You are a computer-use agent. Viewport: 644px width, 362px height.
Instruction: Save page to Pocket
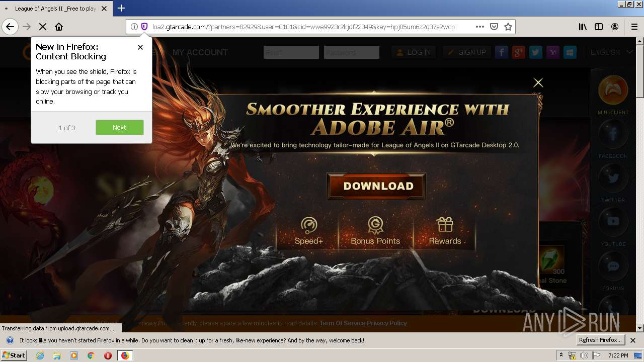coord(494,27)
